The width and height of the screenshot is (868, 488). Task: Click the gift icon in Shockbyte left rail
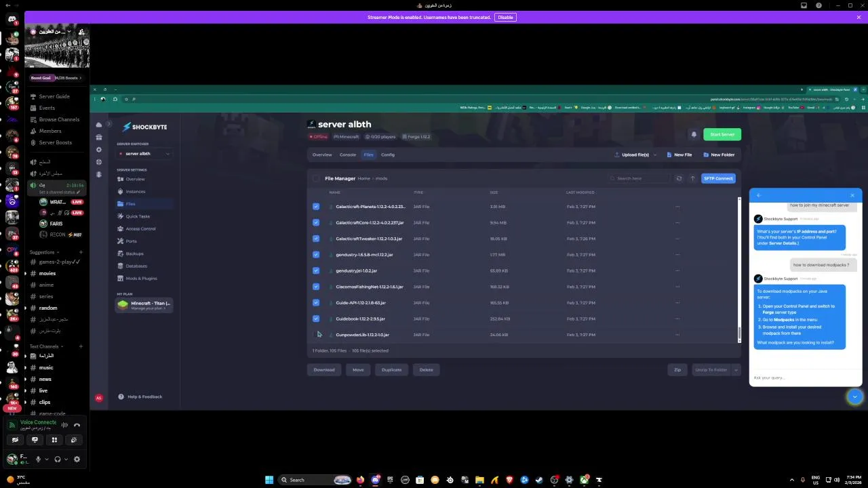coord(99,137)
